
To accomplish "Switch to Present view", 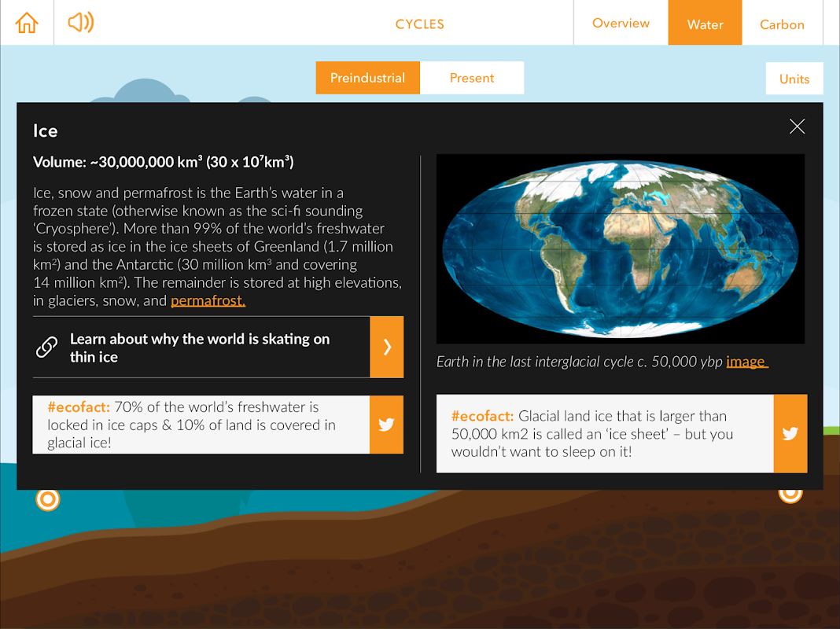I will (471, 78).
